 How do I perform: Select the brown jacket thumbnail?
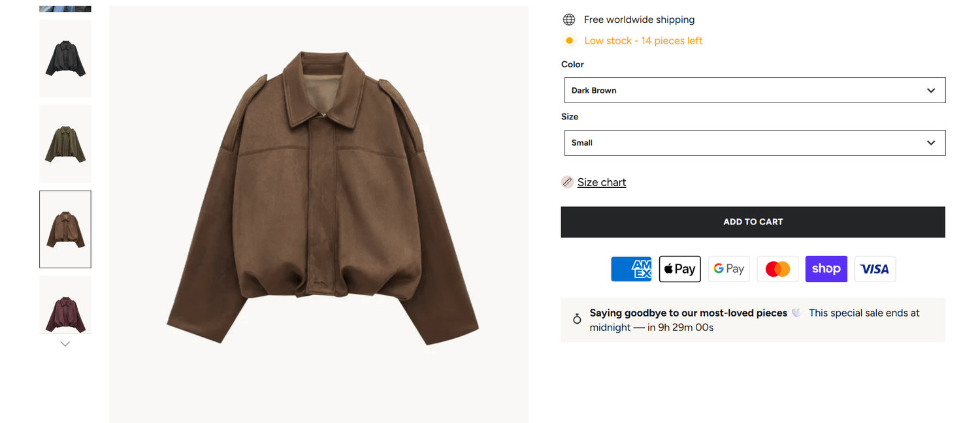[65, 229]
